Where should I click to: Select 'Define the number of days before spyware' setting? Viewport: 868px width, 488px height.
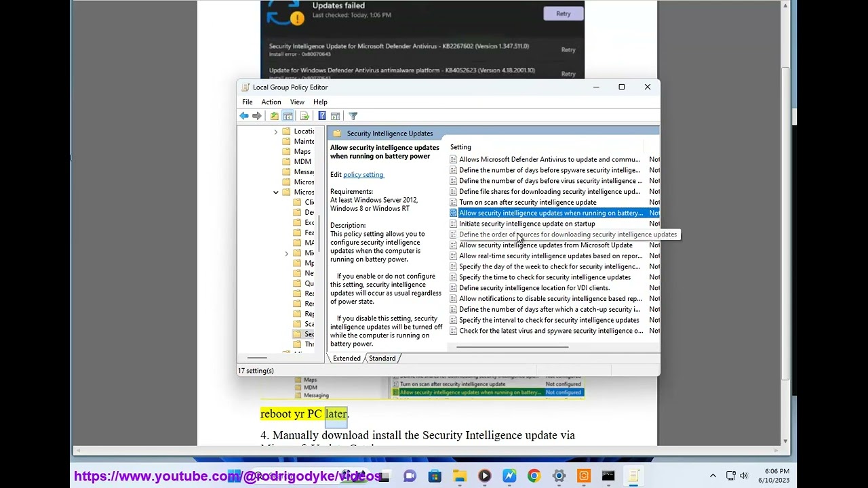pyautogui.click(x=549, y=171)
